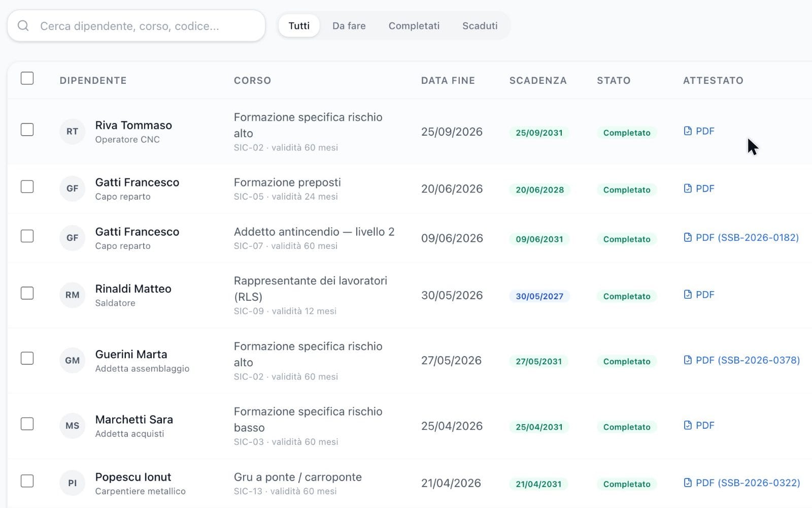Show the Scaduti tab
The height and width of the screenshot is (508, 812).
(x=480, y=26)
